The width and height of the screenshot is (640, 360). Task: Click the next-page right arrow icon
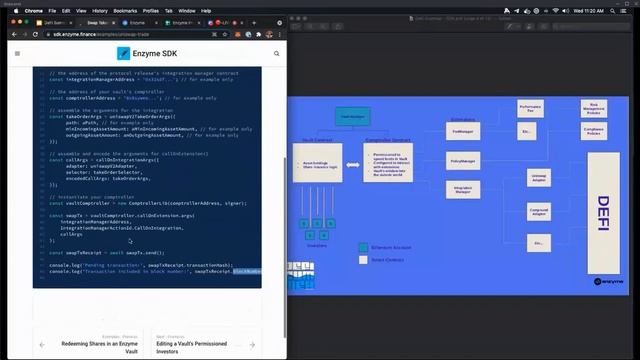252,345
